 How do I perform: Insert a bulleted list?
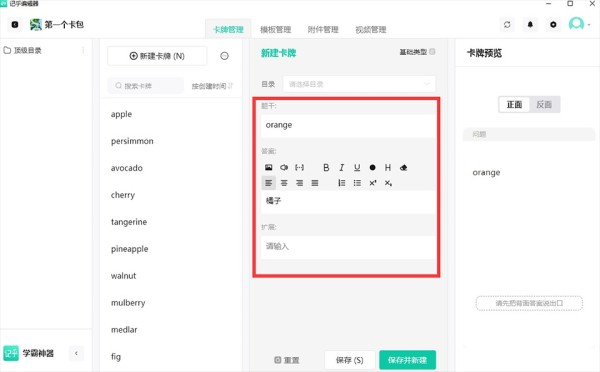tap(357, 183)
